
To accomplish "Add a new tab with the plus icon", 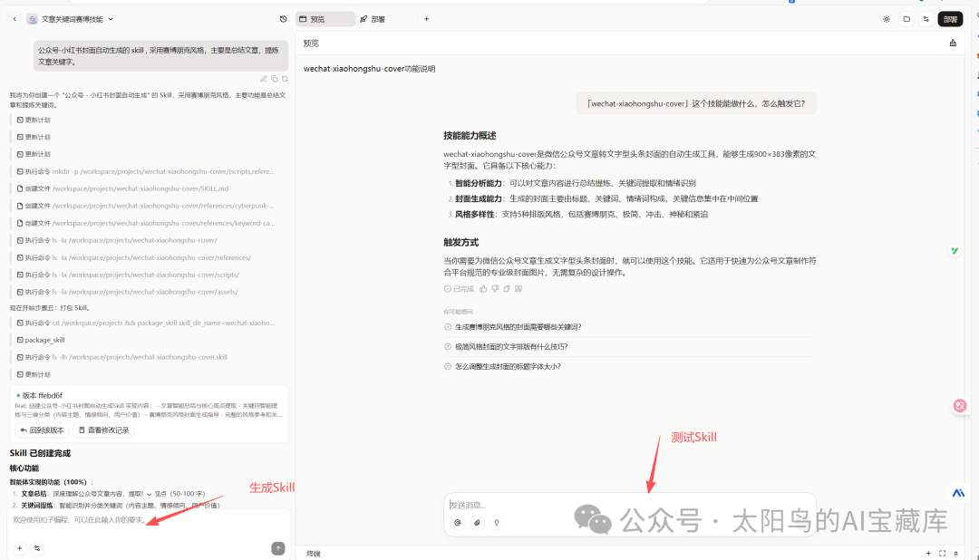I will 426,19.
